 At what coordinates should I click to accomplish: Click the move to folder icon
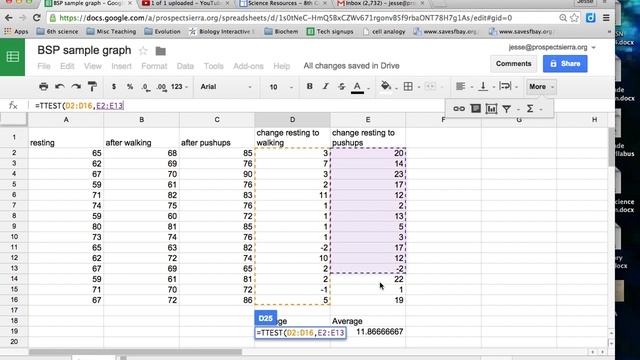pyautogui.click(x=160, y=51)
